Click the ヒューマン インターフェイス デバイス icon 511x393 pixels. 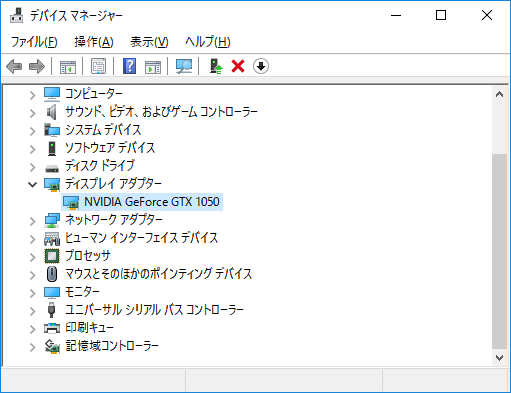[52, 238]
